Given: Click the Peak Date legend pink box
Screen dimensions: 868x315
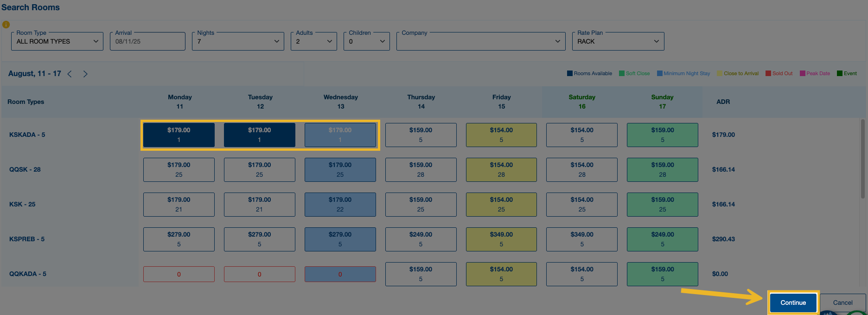Looking at the screenshot, I should (x=802, y=73).
